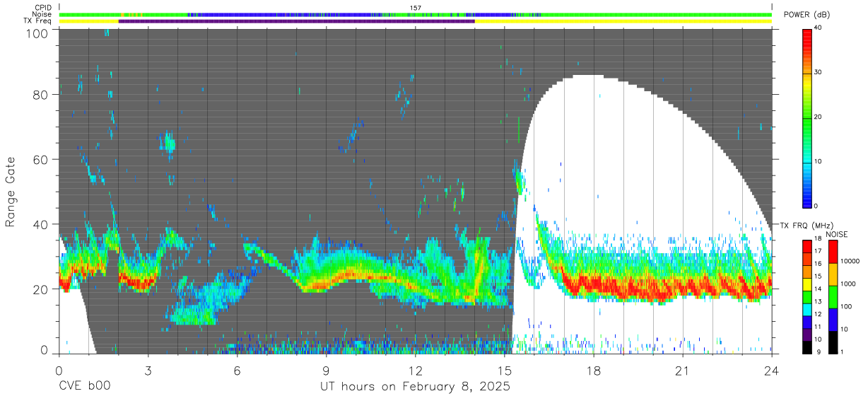The image size is (868, 401).
Task: Click the TX Freq row label
Action: pos(37,21)
